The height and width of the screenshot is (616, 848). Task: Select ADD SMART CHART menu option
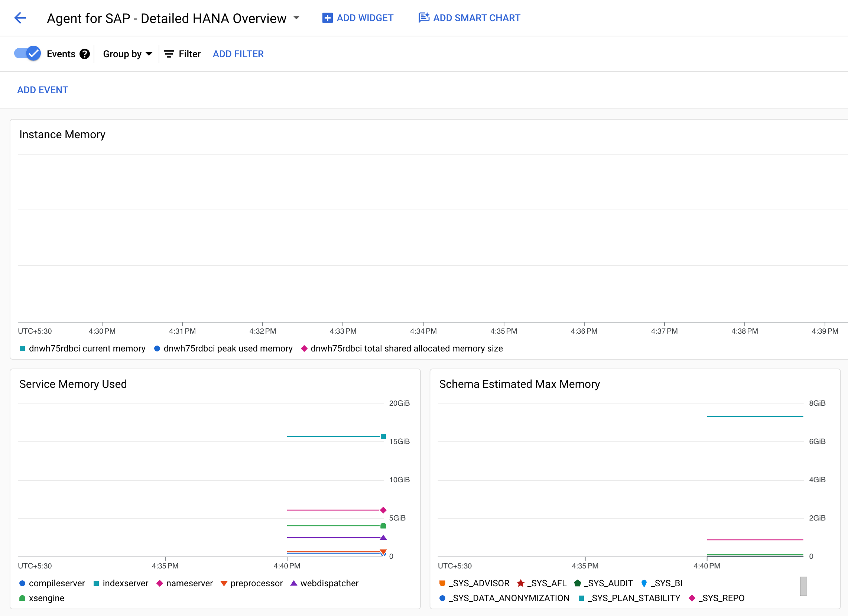[x=470, y=18]
